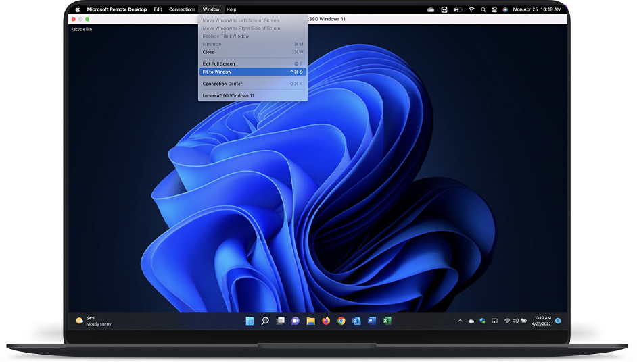Open the Teams Chat taskbar icon
Image resolution: width=637 pixels, height=364 pixels.
(x=295, y=321)
